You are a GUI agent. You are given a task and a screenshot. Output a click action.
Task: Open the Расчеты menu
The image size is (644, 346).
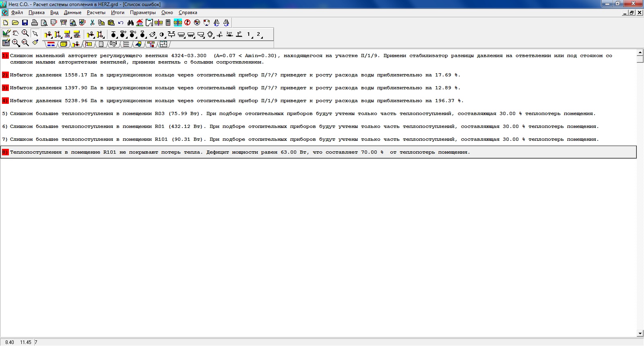coord(96,12)
